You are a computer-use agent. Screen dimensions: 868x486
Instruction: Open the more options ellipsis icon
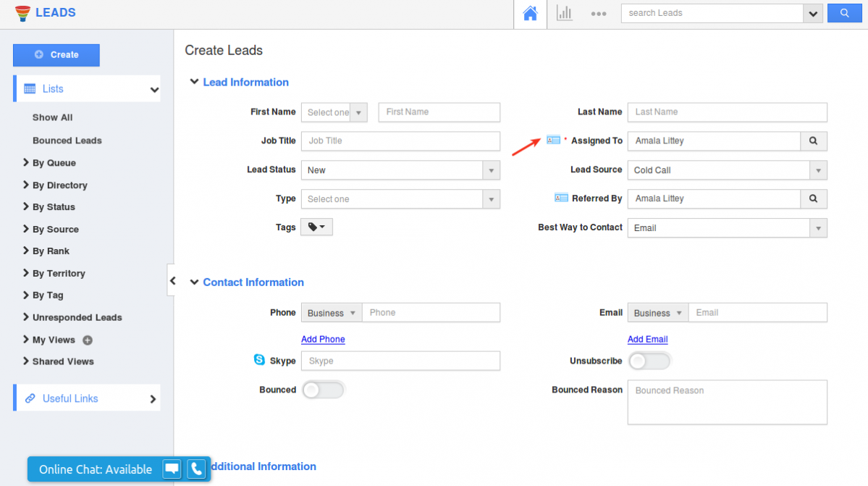point(598,14)
